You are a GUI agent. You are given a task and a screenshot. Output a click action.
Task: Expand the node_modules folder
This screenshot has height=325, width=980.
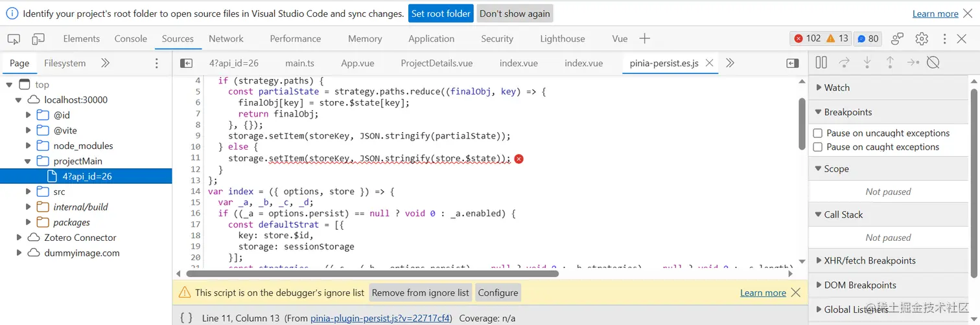coord(29,146)
